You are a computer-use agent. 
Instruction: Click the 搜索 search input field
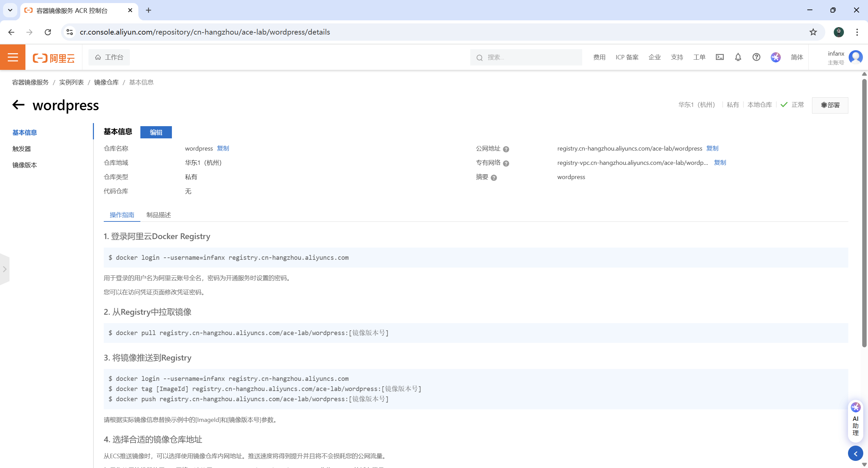(x=526, y=57)
